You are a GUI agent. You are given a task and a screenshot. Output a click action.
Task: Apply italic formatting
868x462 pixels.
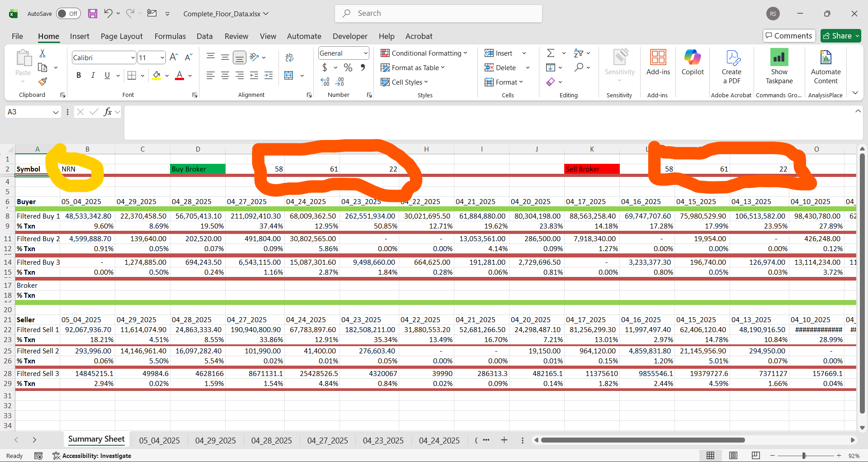[x=93, y=75]
